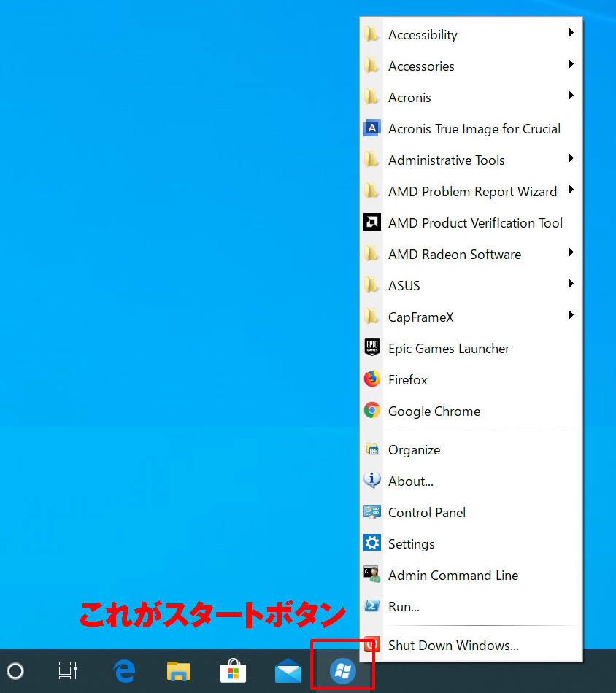Screen dimensions: 616x693
Task: Launch Microsoft Edge from taskbar
Action: [x=124, y=671]
